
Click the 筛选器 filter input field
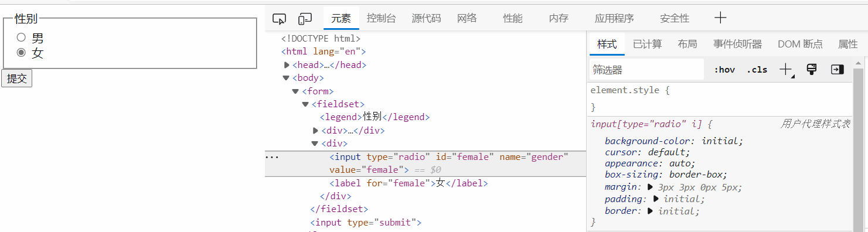[646, 70]
